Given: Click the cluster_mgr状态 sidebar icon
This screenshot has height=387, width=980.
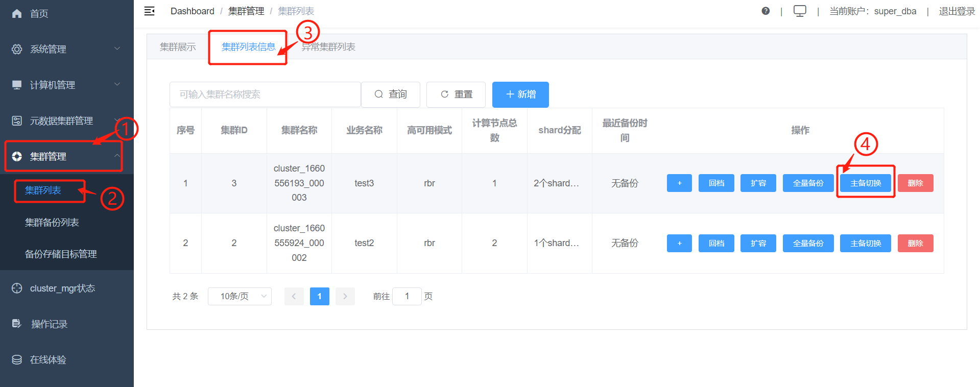Looking at the screenshot, I should pyautogui.click(x=17, y=288).
